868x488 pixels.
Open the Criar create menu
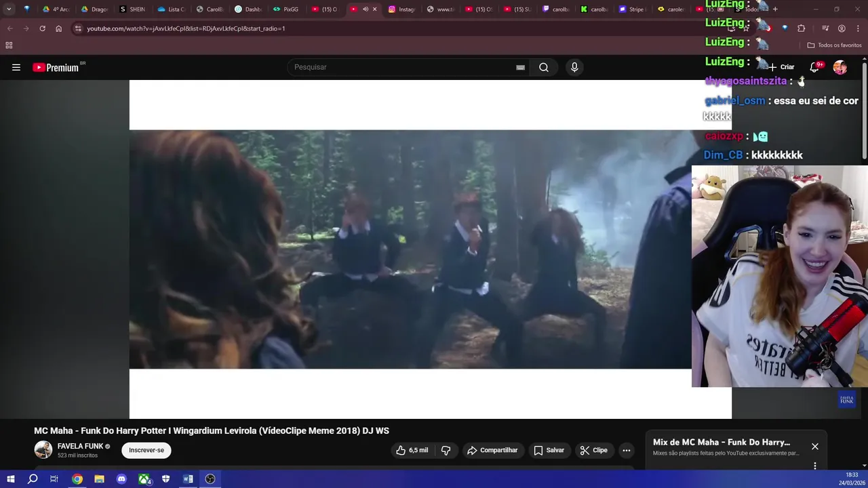coord(781,67)
